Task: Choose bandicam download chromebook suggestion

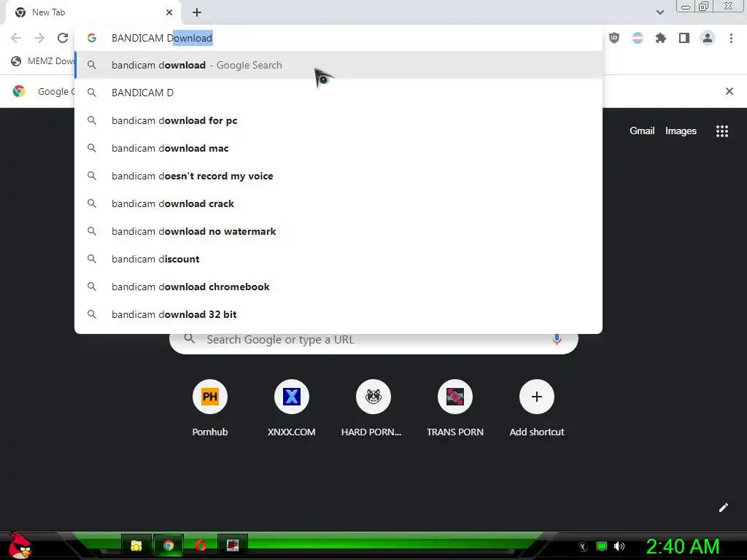Action: tap(338, 287)
